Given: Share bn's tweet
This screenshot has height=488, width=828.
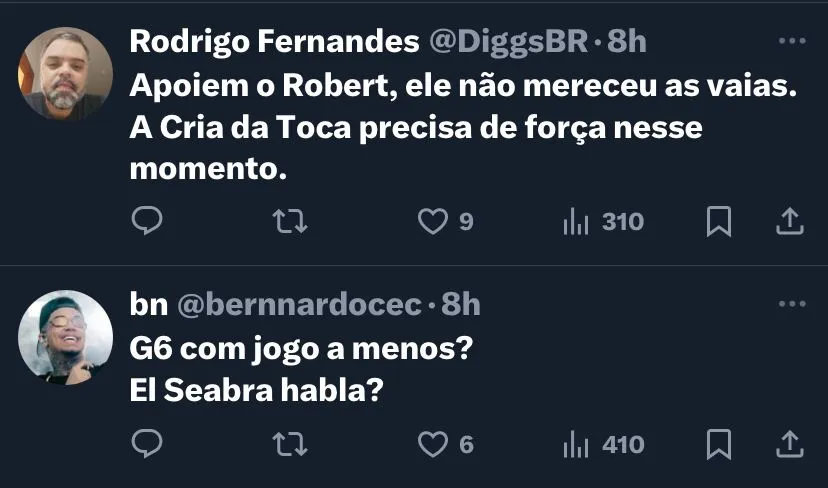Looking at the screenshot, I should [x=790, y=443].
